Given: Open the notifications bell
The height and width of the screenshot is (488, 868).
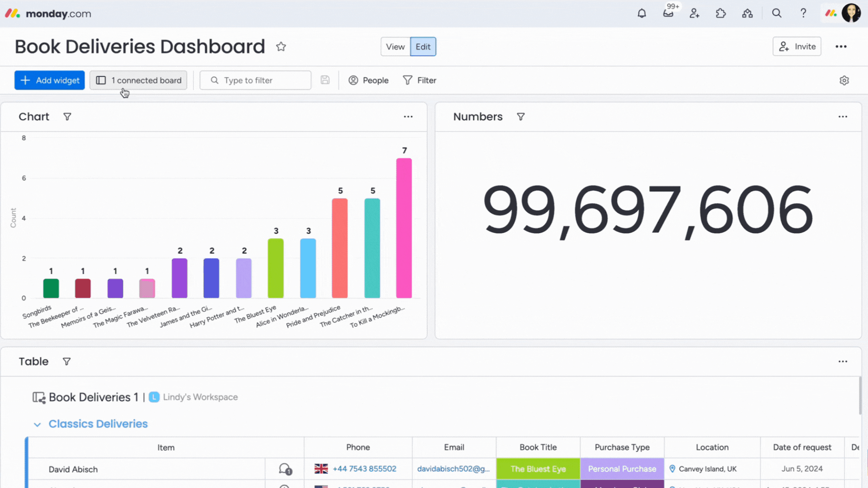Looking at the screenshot, I should pos(642,14).
